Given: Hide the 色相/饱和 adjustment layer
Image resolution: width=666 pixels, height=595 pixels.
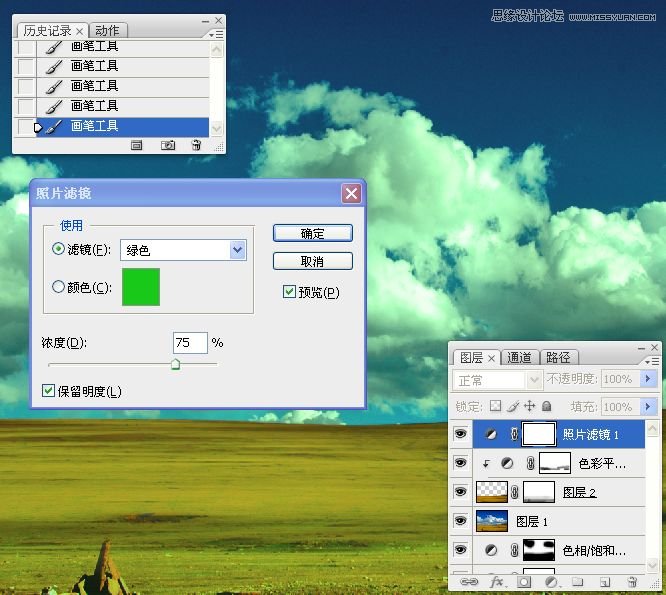Looking at the screenshot, I should (x=460, y=550).
